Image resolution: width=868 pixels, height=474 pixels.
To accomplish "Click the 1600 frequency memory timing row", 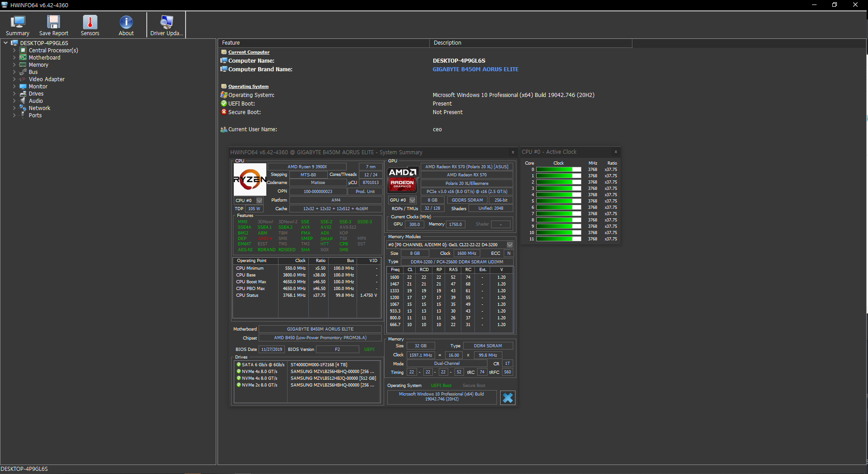I will (x=450, y=277).
